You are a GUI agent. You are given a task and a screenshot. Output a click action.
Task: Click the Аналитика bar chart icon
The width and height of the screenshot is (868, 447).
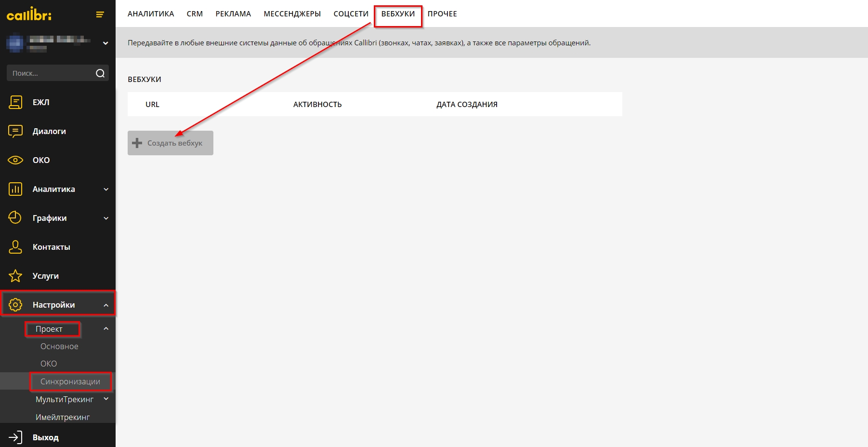(15, 189)
